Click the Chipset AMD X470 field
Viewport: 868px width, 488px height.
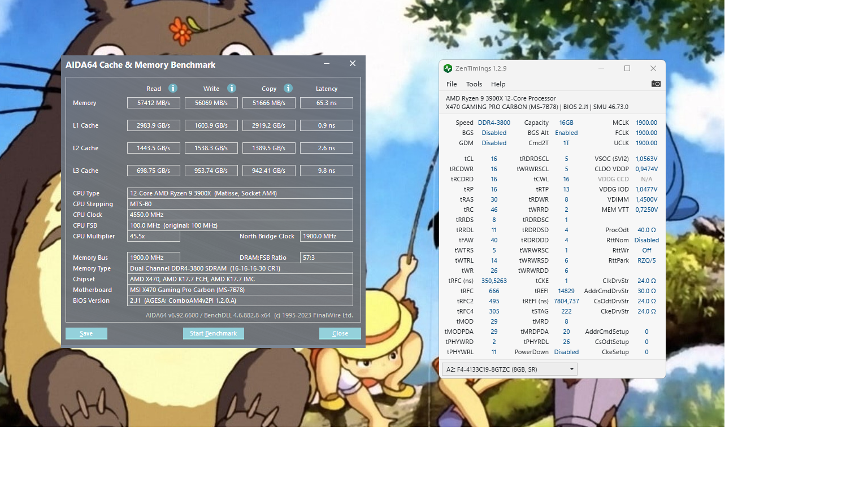(x=240, y=279)
